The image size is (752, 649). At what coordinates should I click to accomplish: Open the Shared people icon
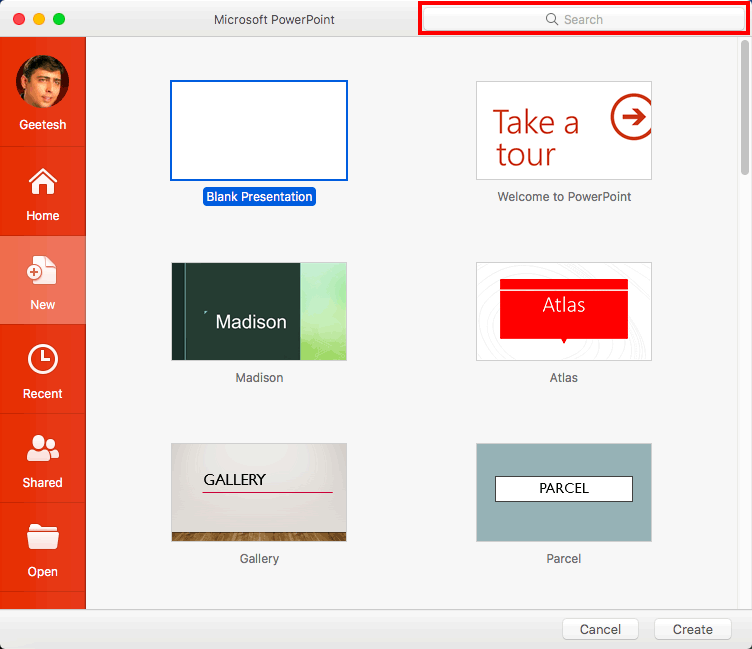[x=42, y=449]
